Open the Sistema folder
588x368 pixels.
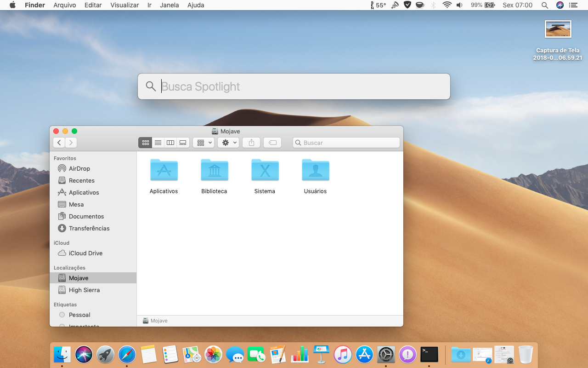[x=265, y=170]
